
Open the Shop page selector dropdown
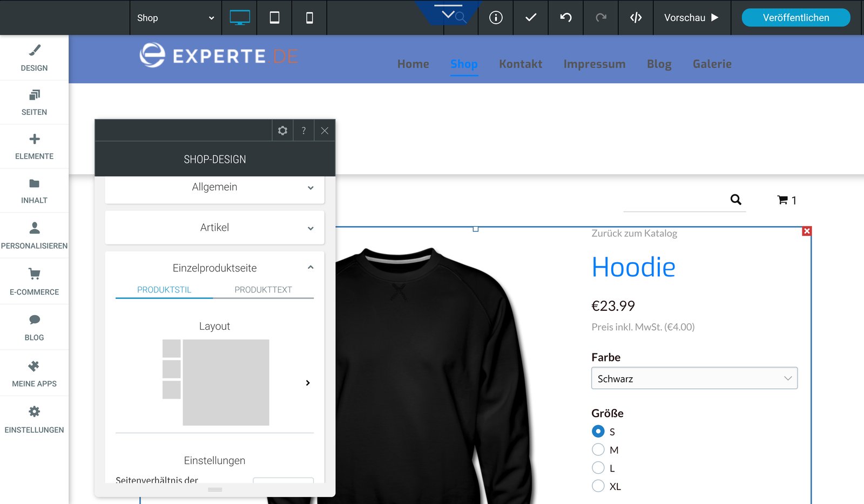coord(174,17)
